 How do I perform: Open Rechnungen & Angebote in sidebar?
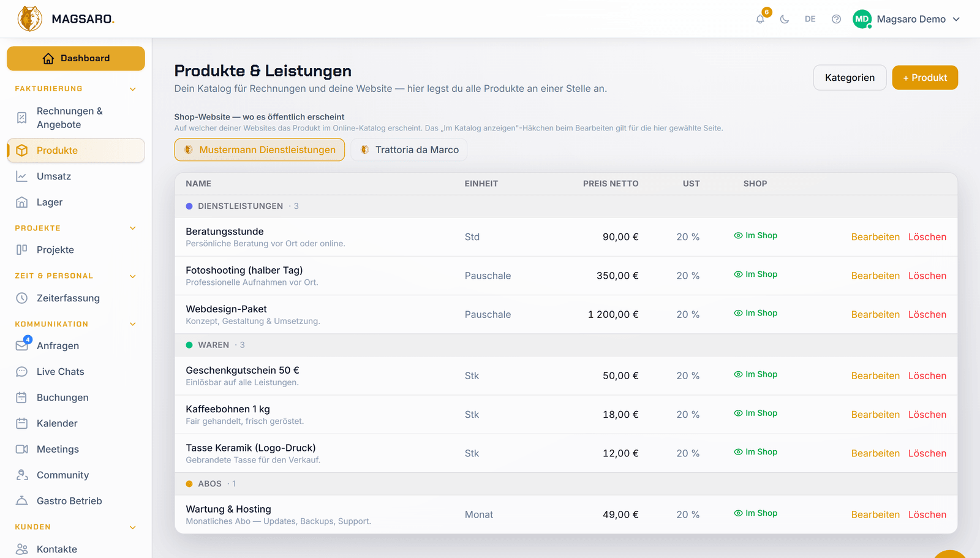[x=76, y=118]
